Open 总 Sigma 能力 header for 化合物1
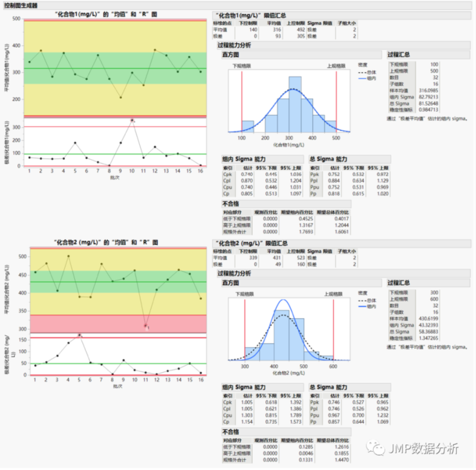Screen dimensions: 476x470 click(350, 159)
